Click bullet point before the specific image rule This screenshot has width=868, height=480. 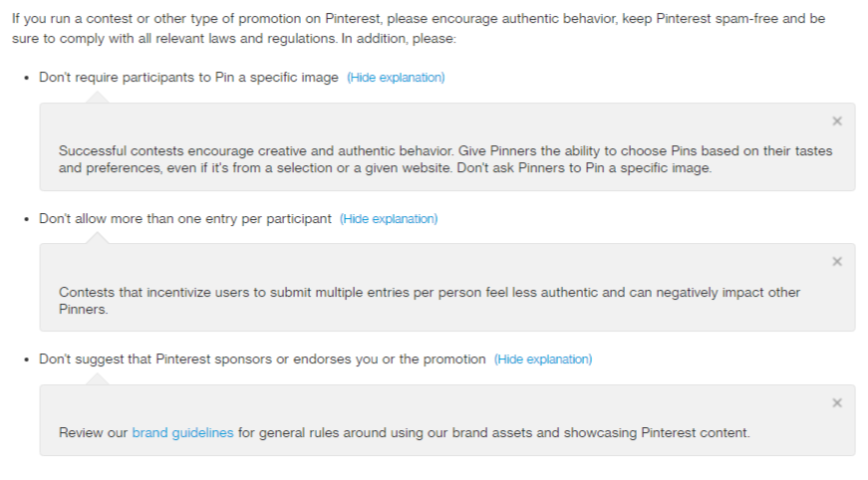point(26,78)
